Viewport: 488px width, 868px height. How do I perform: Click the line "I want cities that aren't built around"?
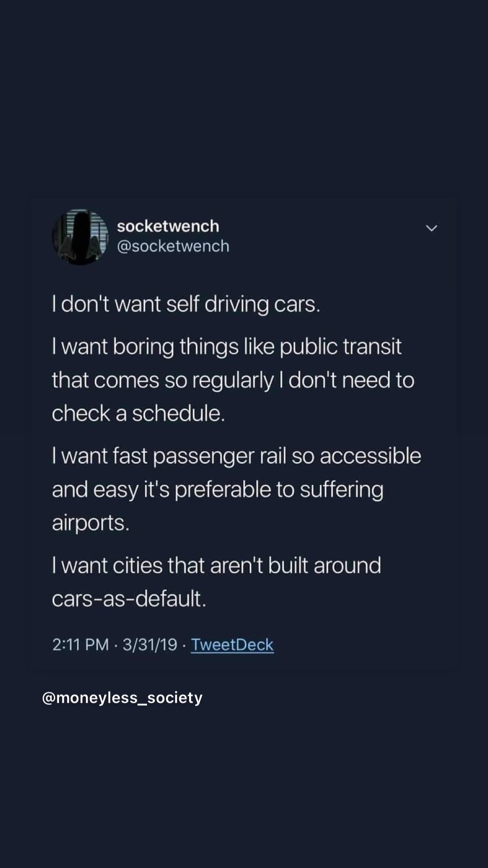(x=216, y=565)
